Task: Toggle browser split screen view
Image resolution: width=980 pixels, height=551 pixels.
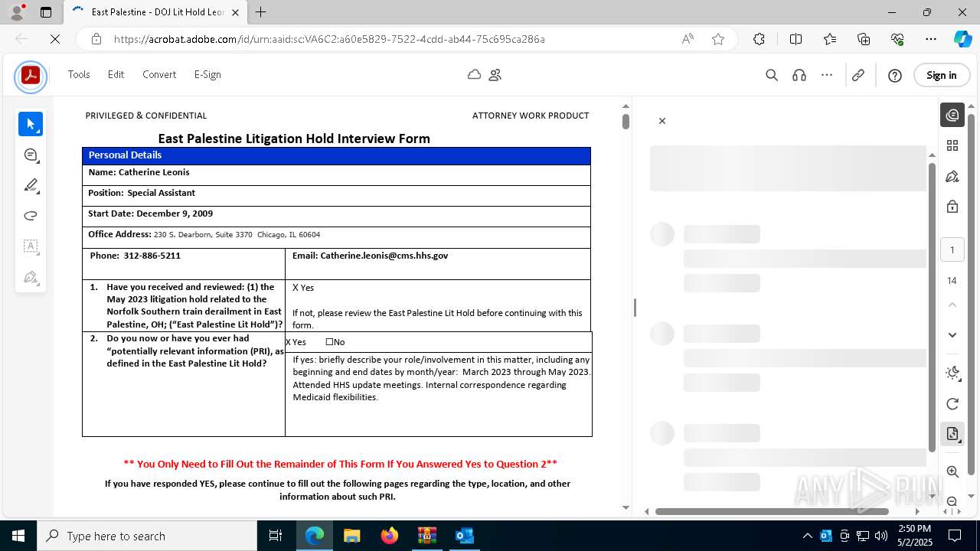Action: (x=795, y=39)
